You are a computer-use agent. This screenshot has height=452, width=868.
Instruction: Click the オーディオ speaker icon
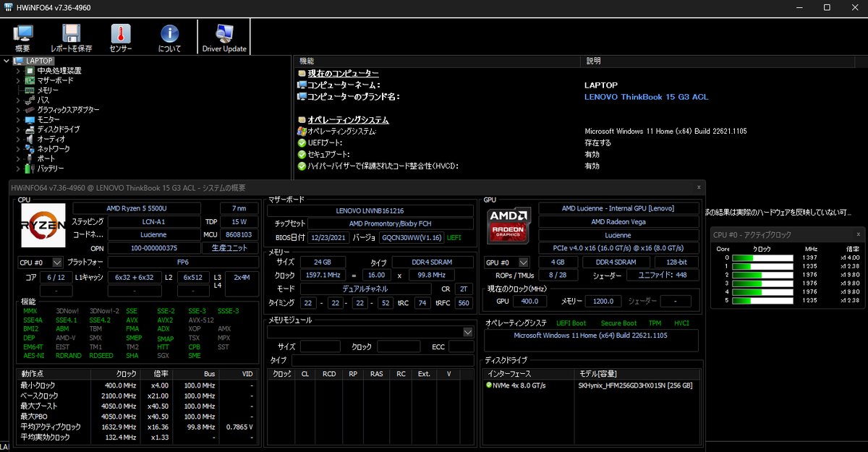30,139
